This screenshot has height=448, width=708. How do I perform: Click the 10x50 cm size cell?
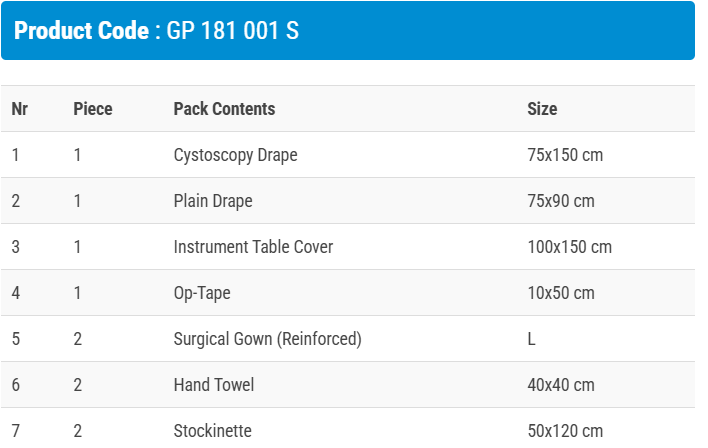coord(561,293)
